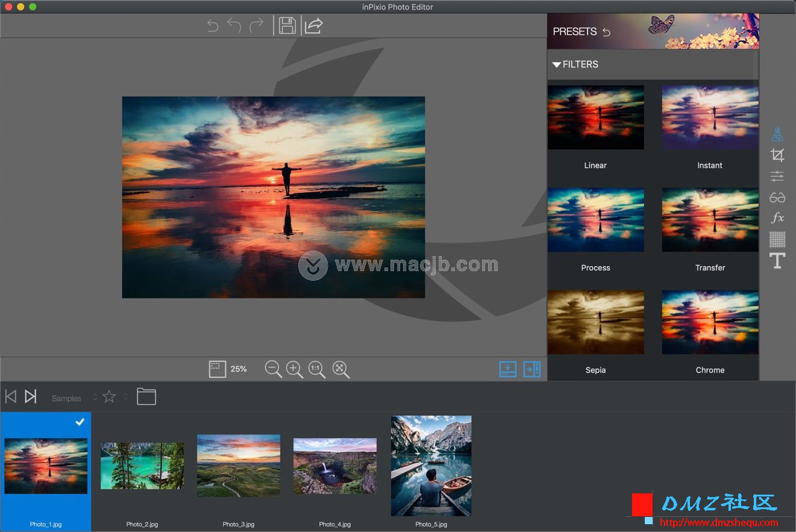Zoom out with the minus magnifier

274,369
